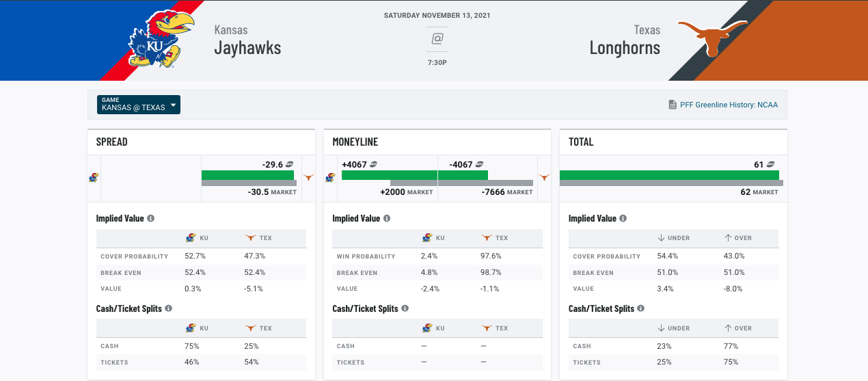Click TEX win probability 97.6%

491,256
